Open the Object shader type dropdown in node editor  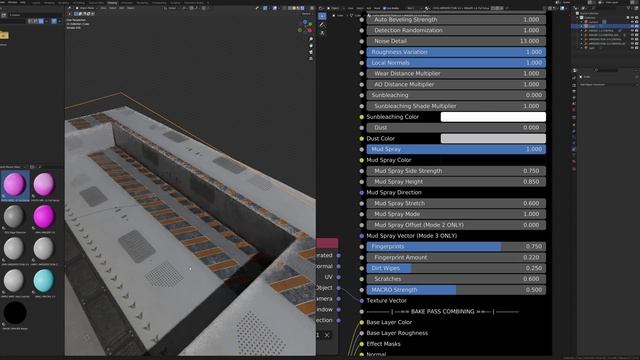(334, 8)
